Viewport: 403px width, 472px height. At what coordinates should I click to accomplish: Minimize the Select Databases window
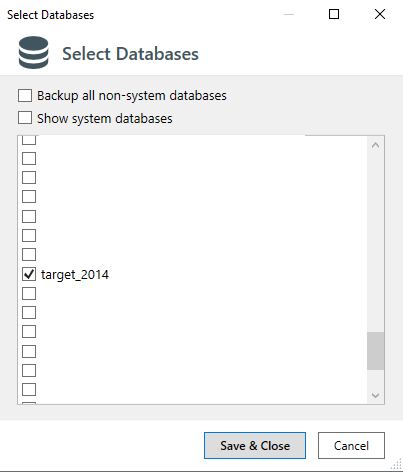289,14
